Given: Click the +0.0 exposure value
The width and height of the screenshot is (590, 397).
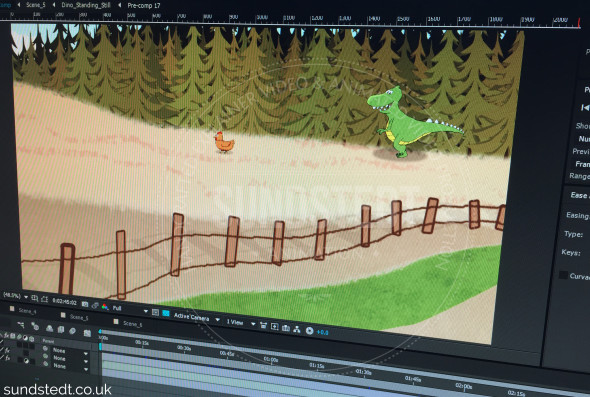Looking at the screenshot, I should 323,332.
